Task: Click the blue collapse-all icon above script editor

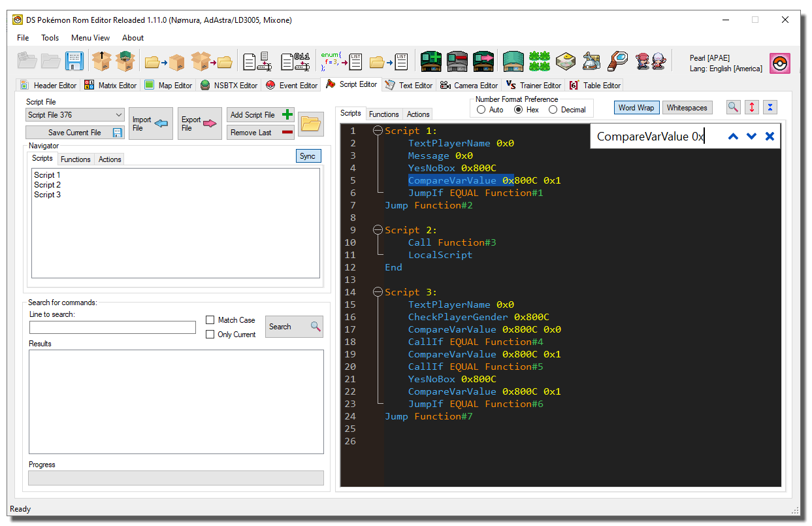Action: coord(770,107)
